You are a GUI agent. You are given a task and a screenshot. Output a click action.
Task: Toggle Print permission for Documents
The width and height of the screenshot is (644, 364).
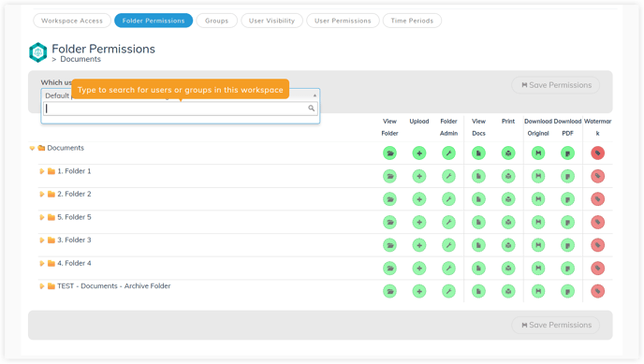[508, 153]
